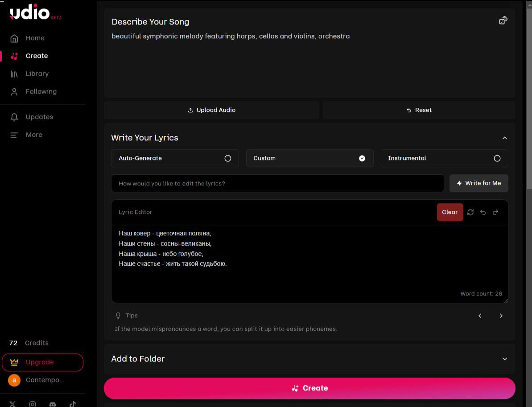Click the lyrics edit prompt field
Screen dimensions: 532x407
click(277, 183)
